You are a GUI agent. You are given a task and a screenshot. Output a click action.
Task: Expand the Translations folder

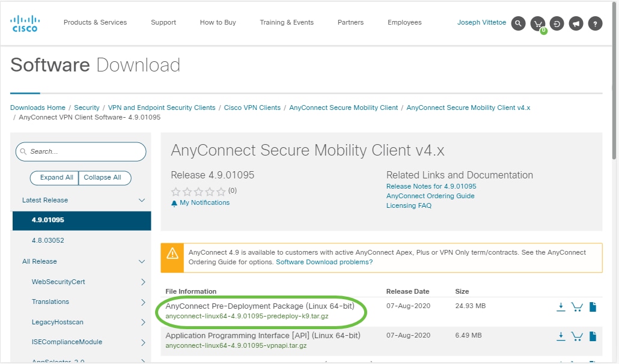143,302
